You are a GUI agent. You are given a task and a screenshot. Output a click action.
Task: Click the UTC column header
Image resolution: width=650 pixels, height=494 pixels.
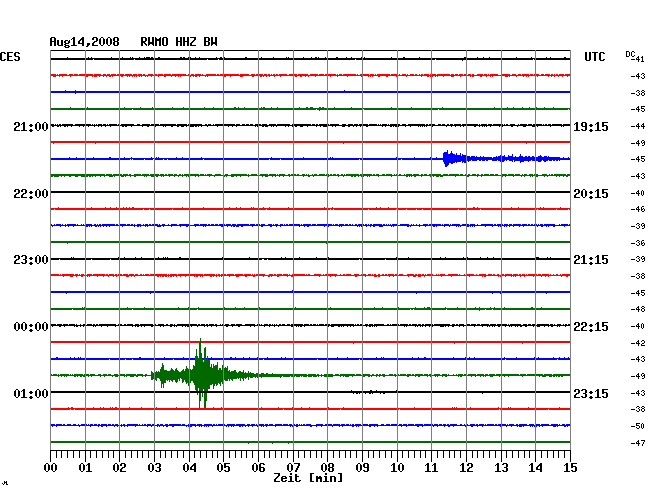tap(594, 57)
